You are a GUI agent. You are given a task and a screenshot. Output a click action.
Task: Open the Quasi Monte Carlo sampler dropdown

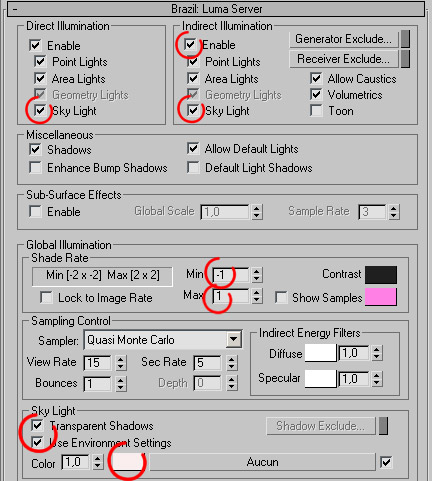click(x=234, y=340)
